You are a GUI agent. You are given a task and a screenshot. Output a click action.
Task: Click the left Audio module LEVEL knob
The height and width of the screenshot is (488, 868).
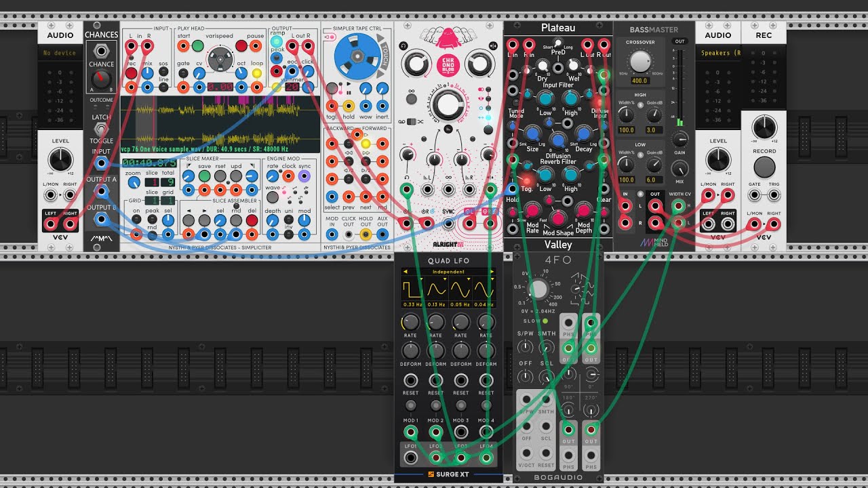point(60,160)
